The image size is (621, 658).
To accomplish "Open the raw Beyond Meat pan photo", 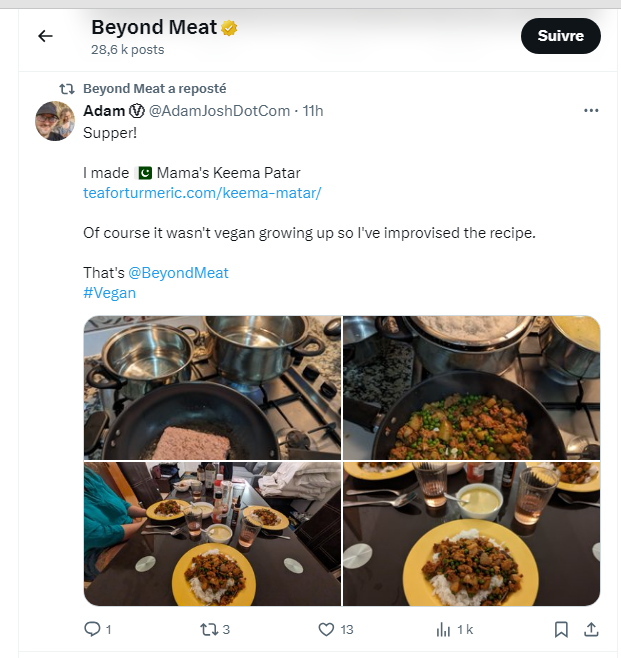I will pos(212,388).
